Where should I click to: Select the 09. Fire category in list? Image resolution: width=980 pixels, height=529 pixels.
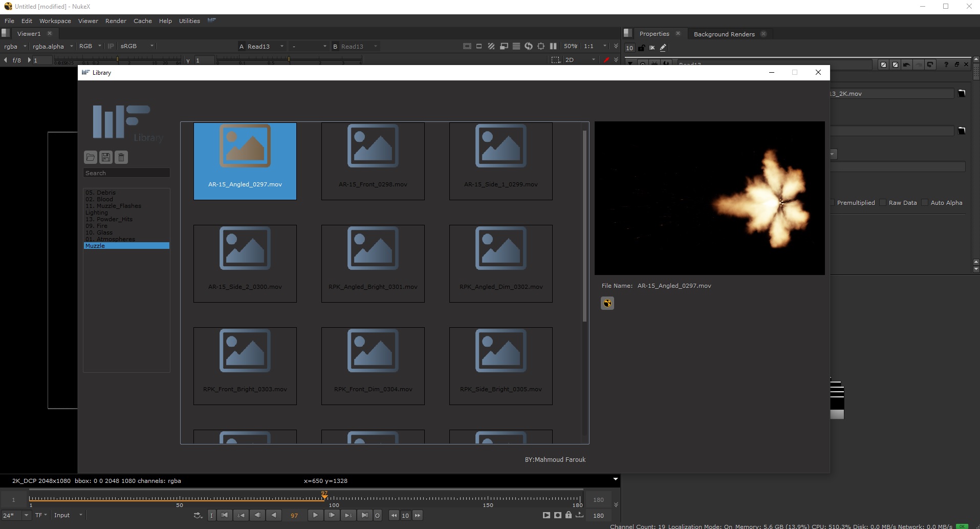coord(97,226)
